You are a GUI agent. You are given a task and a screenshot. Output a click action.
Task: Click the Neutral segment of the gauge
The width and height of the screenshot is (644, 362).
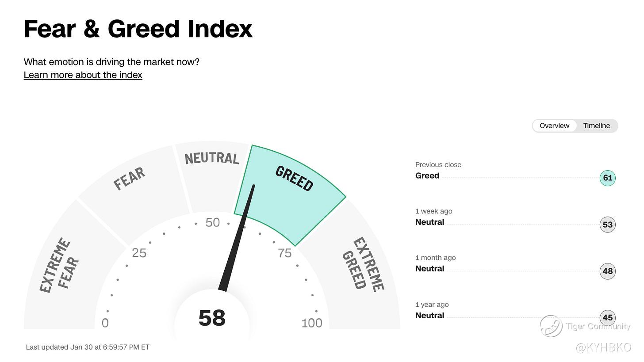(x=212, y=175)
